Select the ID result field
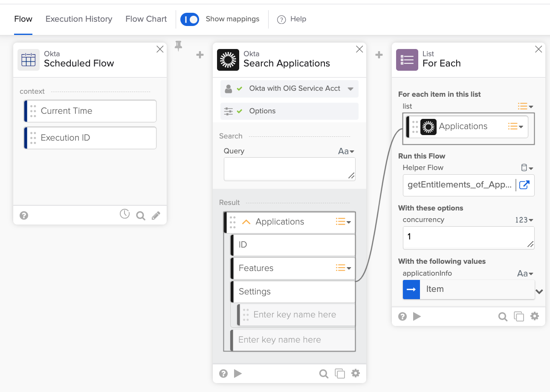This screenshot has width=550, height=392. [293, 245]
